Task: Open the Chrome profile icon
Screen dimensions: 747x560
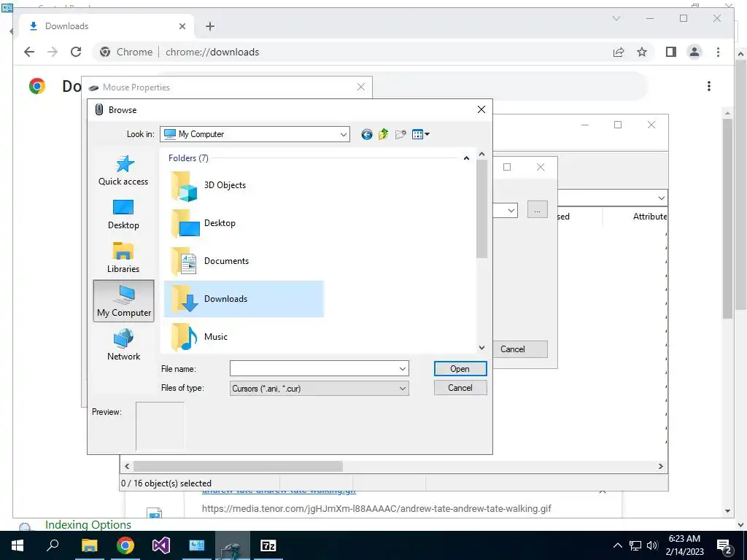Action: [694, 52]
